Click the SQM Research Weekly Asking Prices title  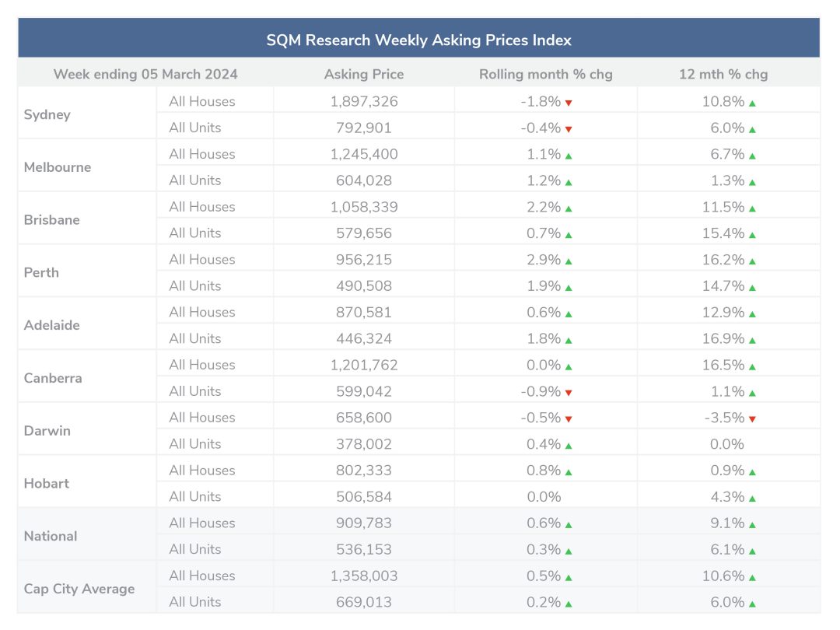click(x=418, y=40)
